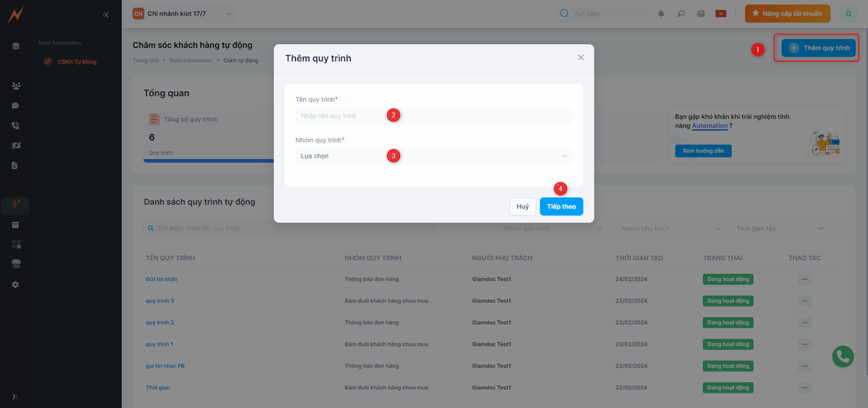Click Trang chủ breadcrumb link
868x408 pixels.
tap(145, 60)
